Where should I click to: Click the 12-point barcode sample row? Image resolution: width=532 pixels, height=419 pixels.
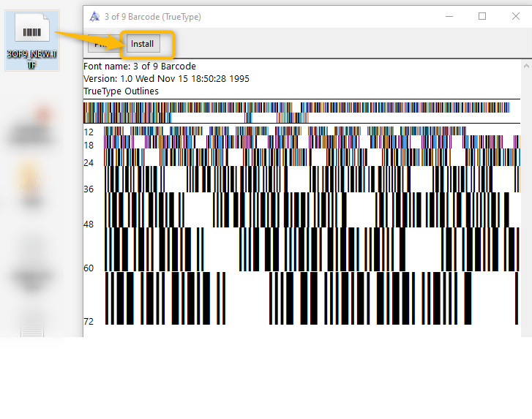tap(285, 132)
